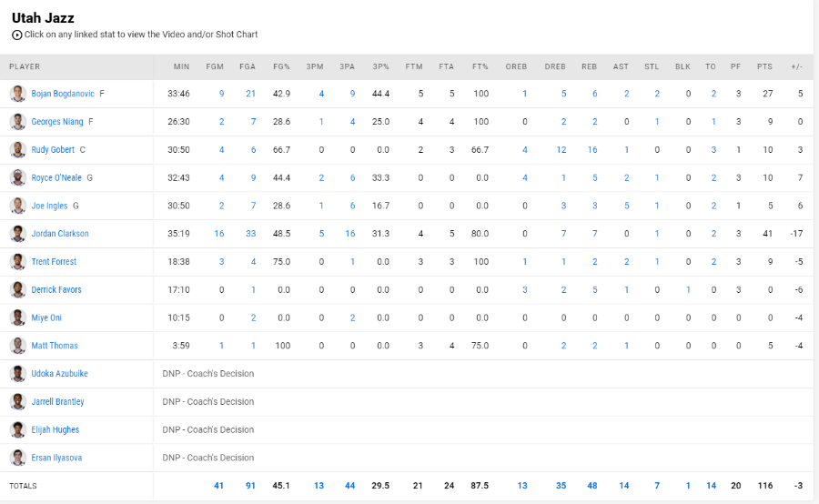View Bogdanovic's 21 field goal attempts

(251, 94)
